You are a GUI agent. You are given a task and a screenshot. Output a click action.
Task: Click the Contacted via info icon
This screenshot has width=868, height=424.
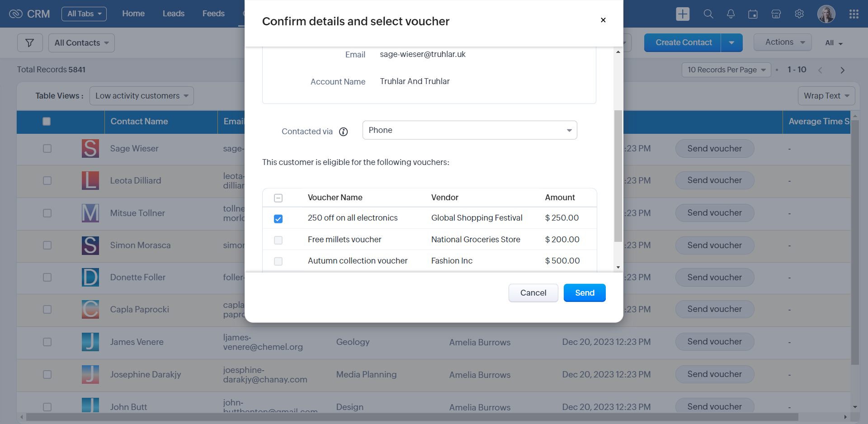click(344, 132)
